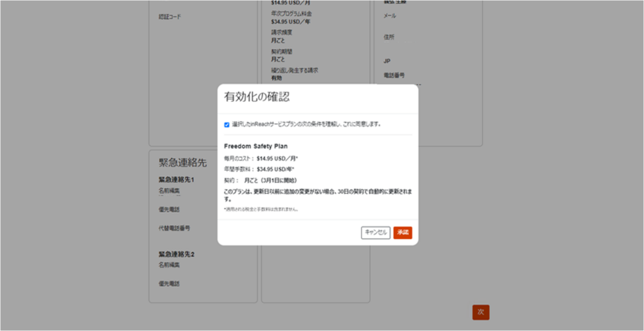Select the 緊急連絡先2 contact heading

pos(176,254)
